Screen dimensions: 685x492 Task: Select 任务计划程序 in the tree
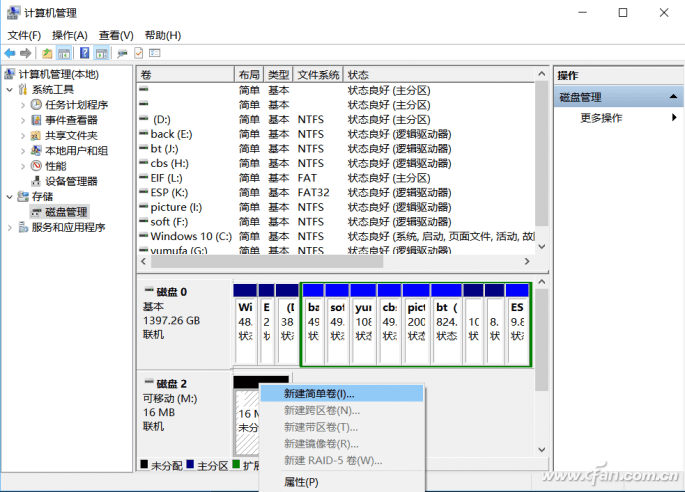tap(76, 105)
